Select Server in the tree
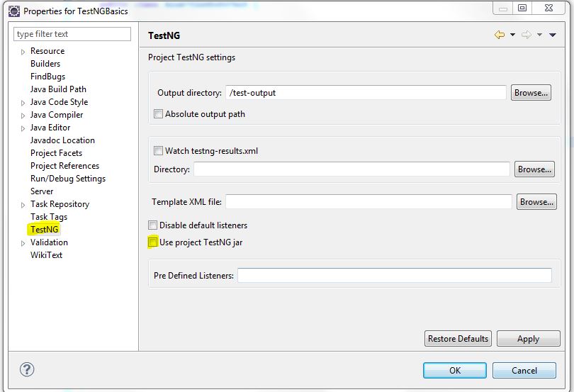This screenshot has width=574, height=392. [x=42, y=191]
